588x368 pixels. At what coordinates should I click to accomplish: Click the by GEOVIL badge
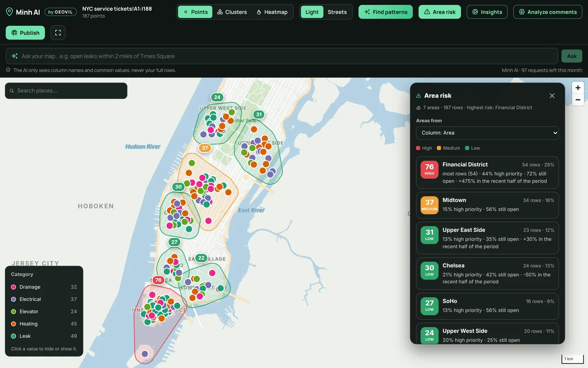60,12
